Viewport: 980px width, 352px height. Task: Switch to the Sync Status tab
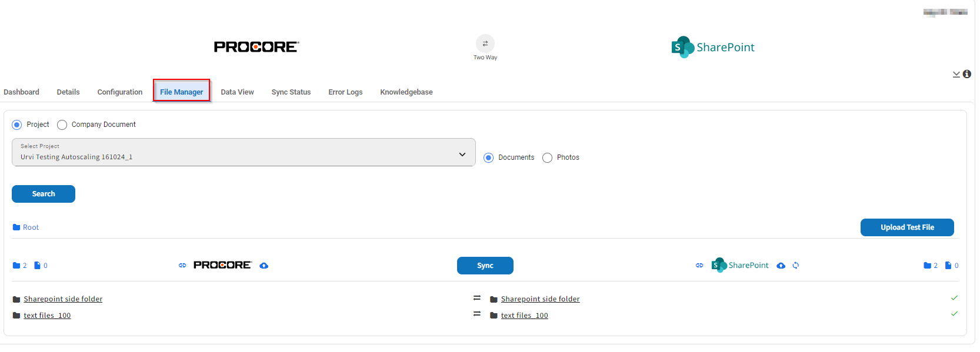291,92
